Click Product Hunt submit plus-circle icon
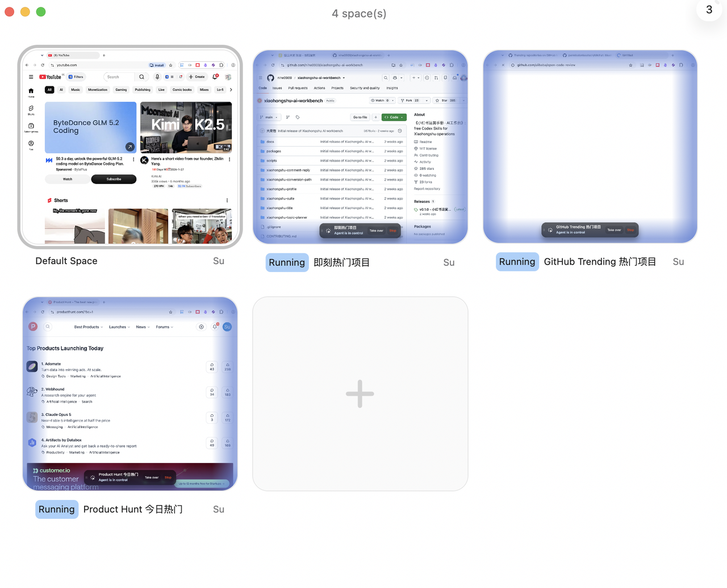727x588 pixels. click(201, 327)
